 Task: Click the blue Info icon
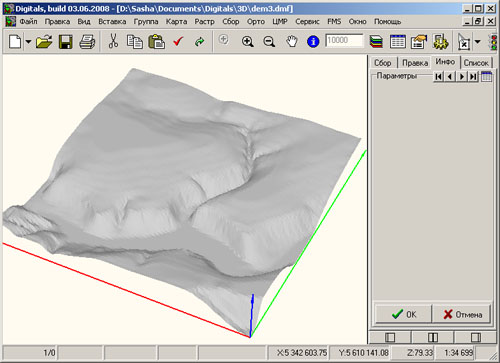point(313,42)
